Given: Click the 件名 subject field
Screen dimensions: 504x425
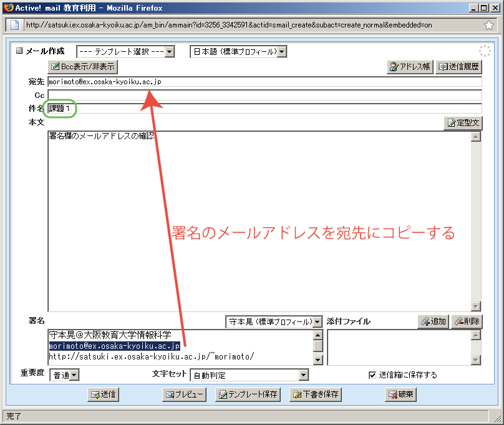Looking at the screenshot, I should click(264, 109).
